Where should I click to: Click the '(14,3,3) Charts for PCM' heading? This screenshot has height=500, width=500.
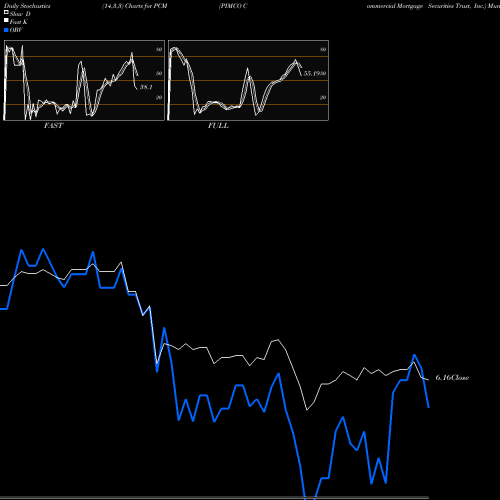pos(135,6)
